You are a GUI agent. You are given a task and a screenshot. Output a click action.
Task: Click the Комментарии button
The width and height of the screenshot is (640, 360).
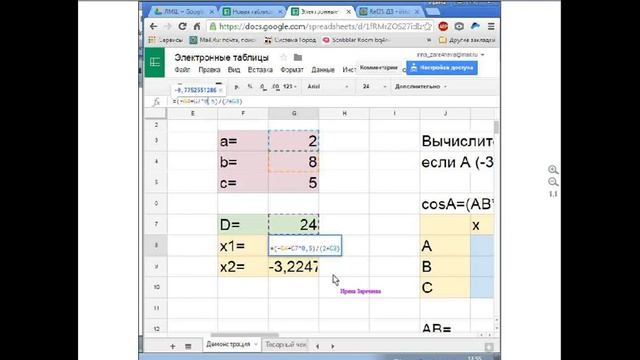378,68
